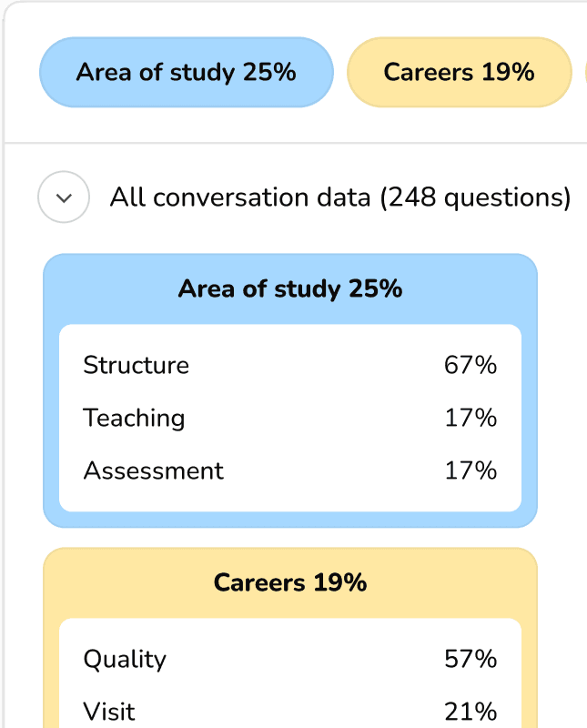Click the Visit row label
587x728 pixels.
pos(109,712)
